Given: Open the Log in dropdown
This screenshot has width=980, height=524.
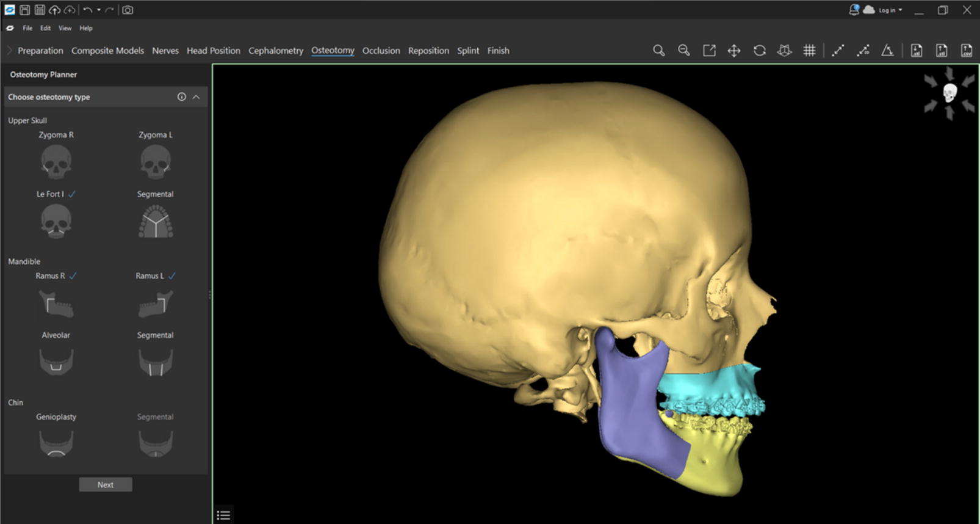Looking at the screenshot, I should (x=890, y=10).
